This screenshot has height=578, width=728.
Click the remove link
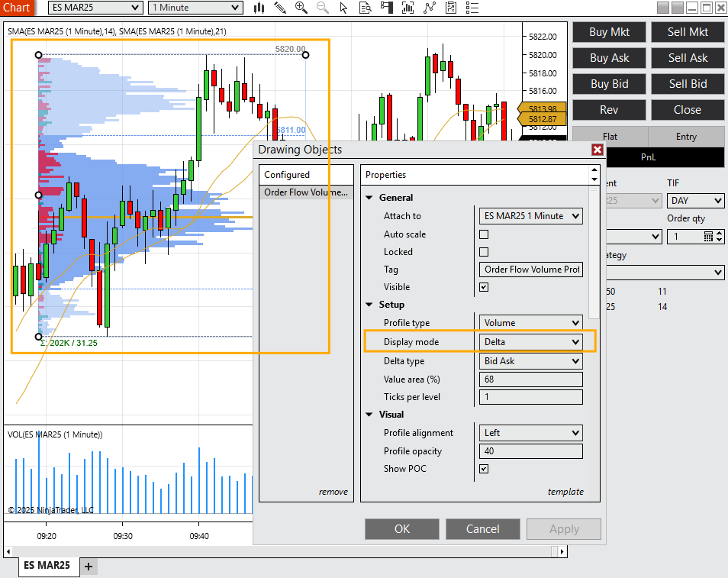click(333, 492)
